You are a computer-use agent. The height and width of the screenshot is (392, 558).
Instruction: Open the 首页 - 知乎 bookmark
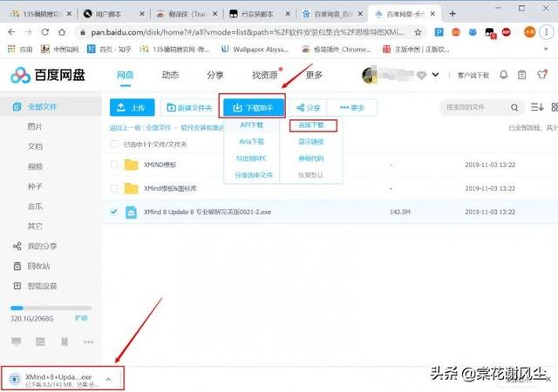(109, 49)
